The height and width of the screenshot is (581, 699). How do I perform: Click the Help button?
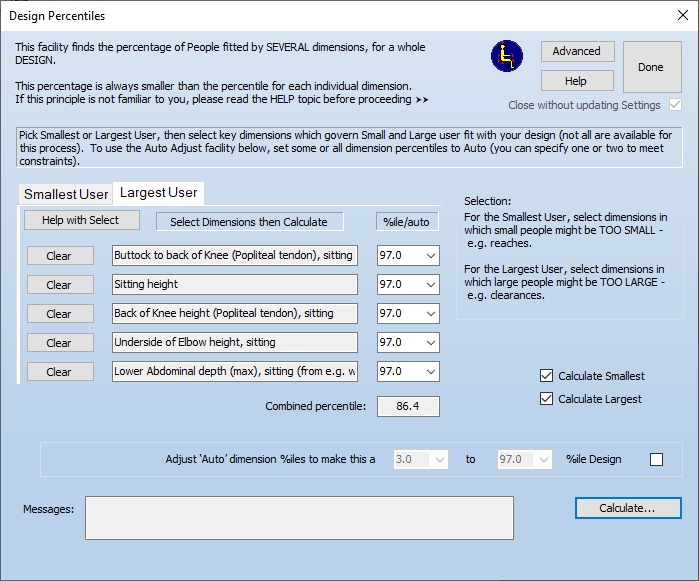coord(577,81)
